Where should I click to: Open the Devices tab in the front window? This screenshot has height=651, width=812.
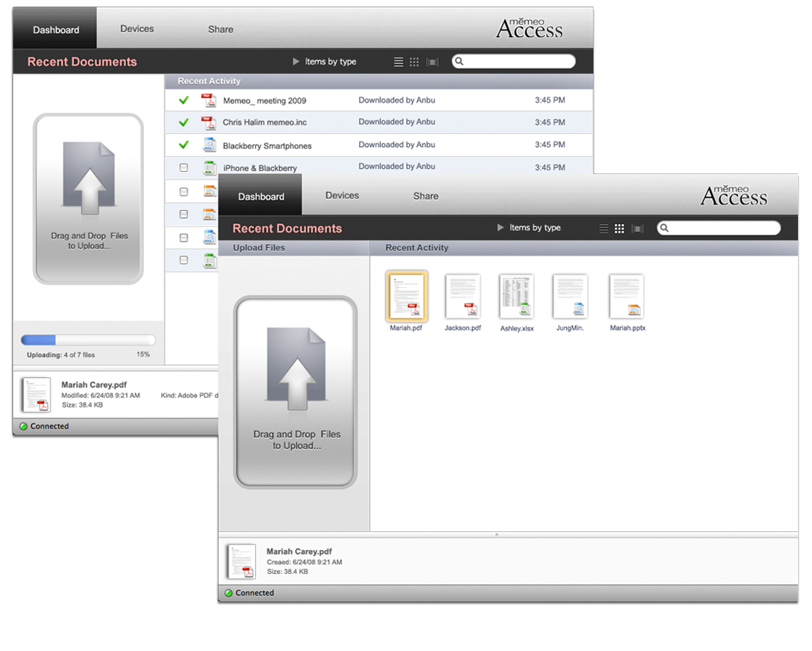click(341, 195)
